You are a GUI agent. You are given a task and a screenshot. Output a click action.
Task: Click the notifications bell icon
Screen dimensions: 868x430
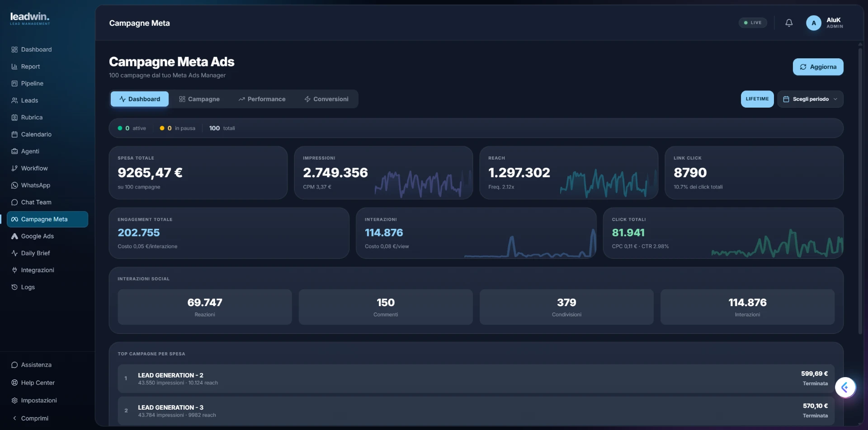coord(789,23)
